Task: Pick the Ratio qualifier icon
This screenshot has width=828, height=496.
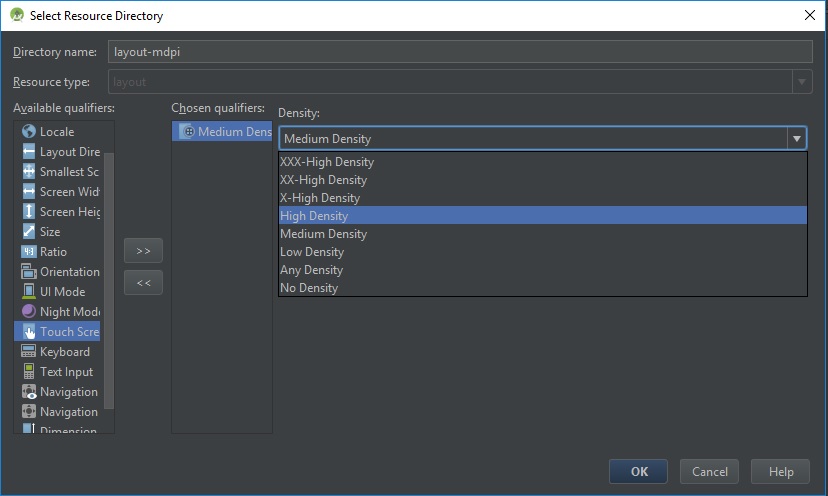Action: 29,252
